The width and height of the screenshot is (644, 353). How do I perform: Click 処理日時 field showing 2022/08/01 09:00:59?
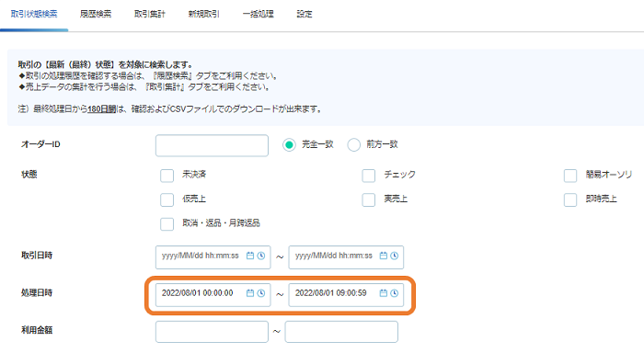346,295
